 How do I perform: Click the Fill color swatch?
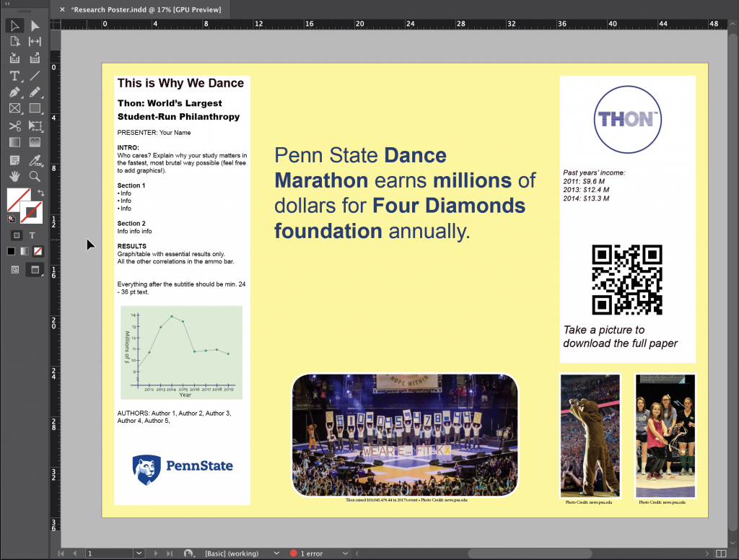[x=18, y=199]
